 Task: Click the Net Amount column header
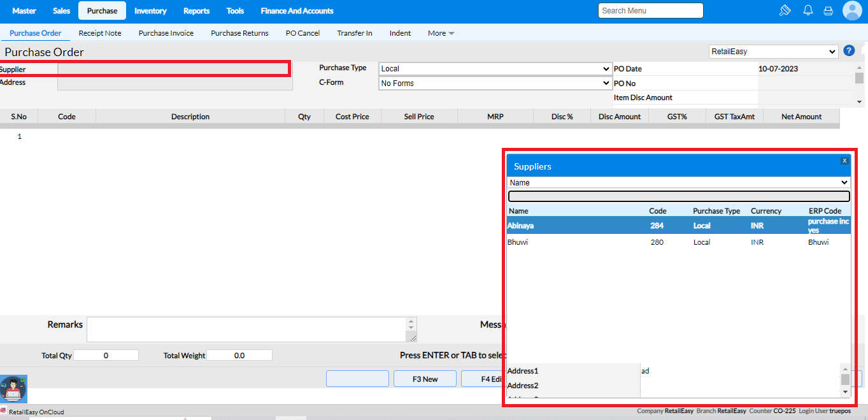(x=802, y=117)
